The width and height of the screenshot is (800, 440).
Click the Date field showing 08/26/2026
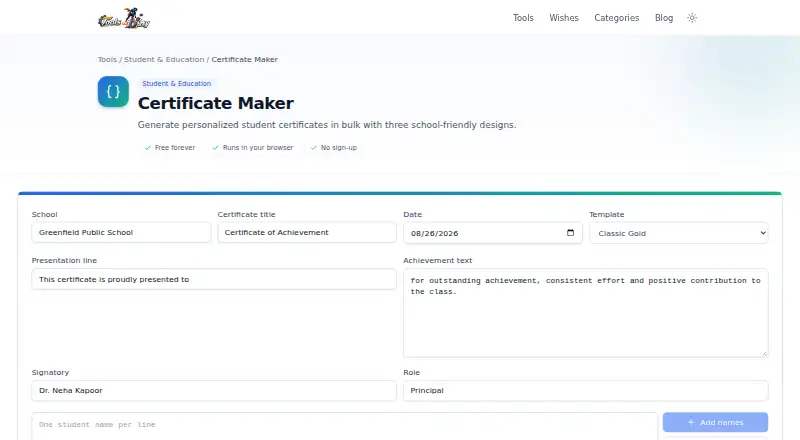492,233
